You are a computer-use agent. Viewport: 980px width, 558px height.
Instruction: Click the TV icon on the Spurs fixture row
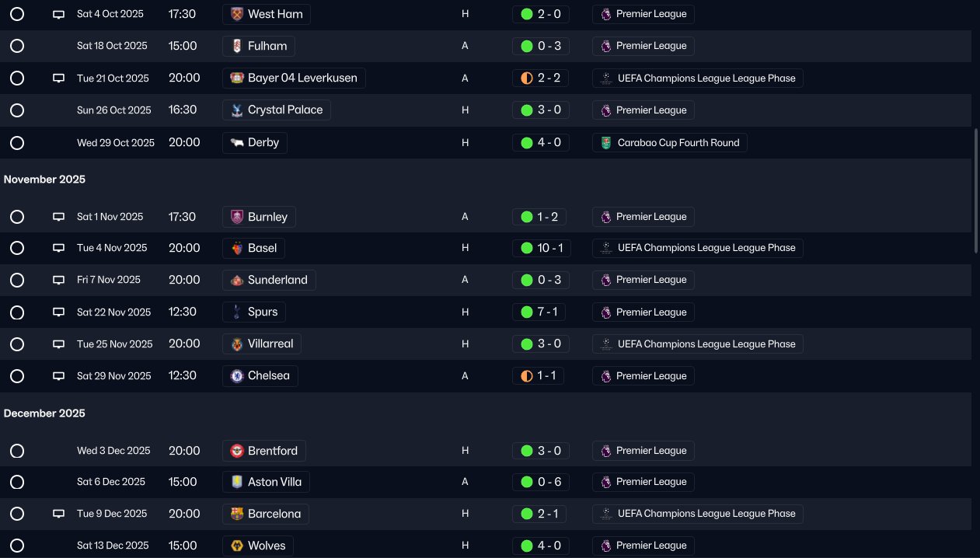click(x=58, y=312)
